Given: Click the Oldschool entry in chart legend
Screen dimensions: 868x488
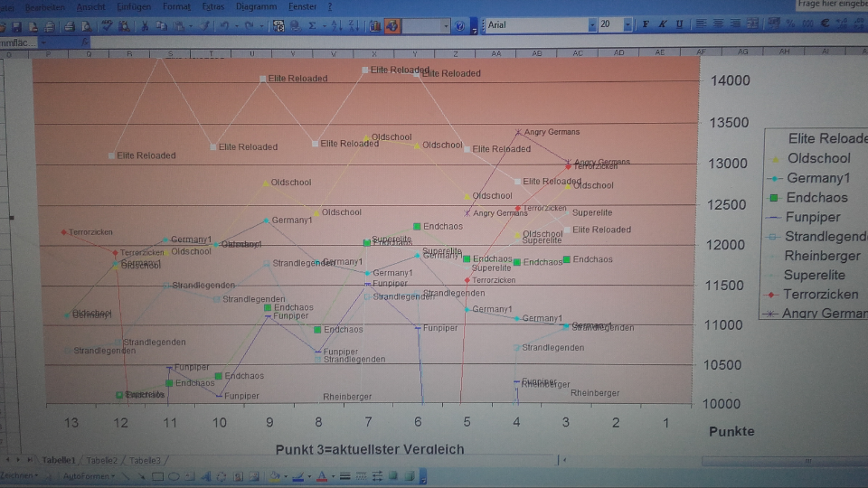Looking at the screenshot, I should [x=817, y=158].
